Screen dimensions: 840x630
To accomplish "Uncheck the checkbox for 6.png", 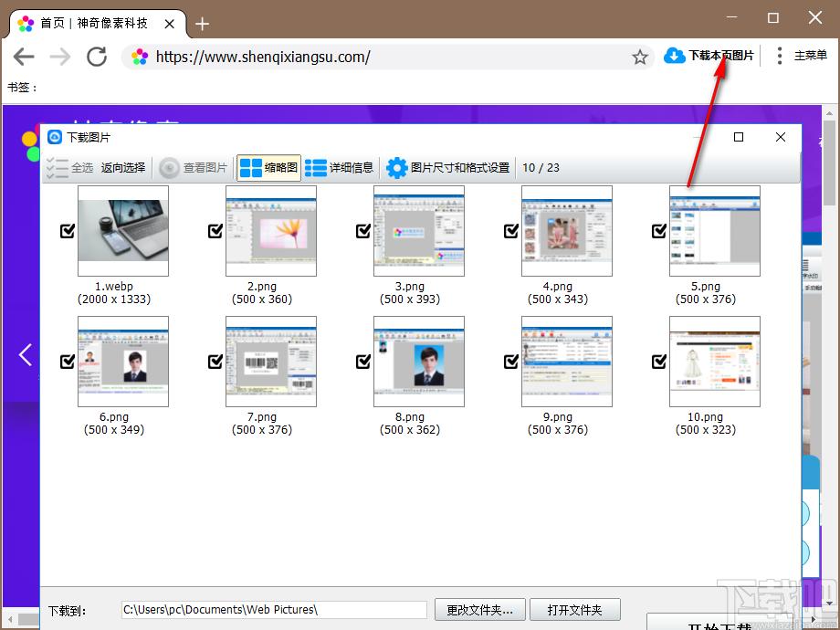I will point(67,362).
